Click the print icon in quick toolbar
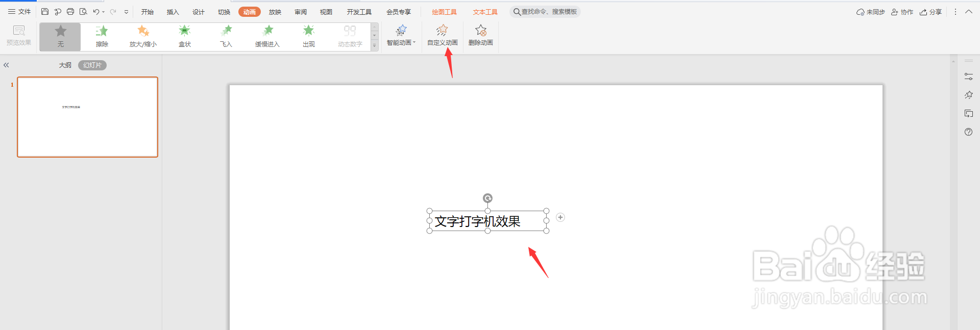 point(70,12)
